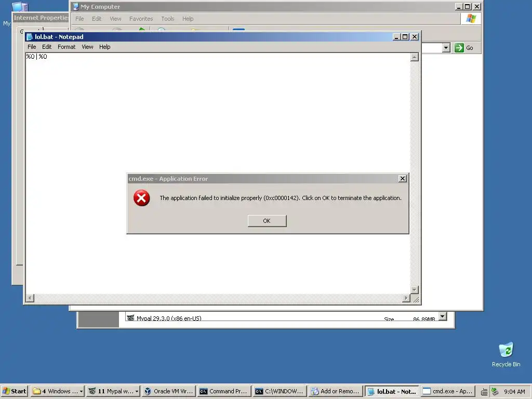The width and height of the screenshot is (532, 399).
Task: Open View menu in My Computer window
Action: [x=115, y=19]
